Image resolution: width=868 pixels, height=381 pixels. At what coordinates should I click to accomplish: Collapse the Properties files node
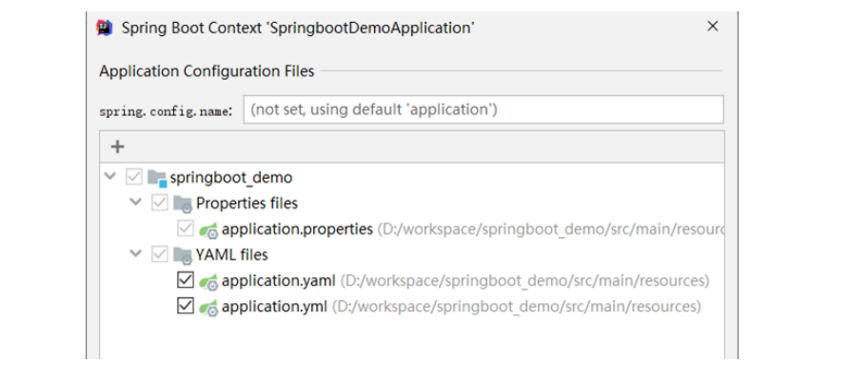(x=136, y=203)
